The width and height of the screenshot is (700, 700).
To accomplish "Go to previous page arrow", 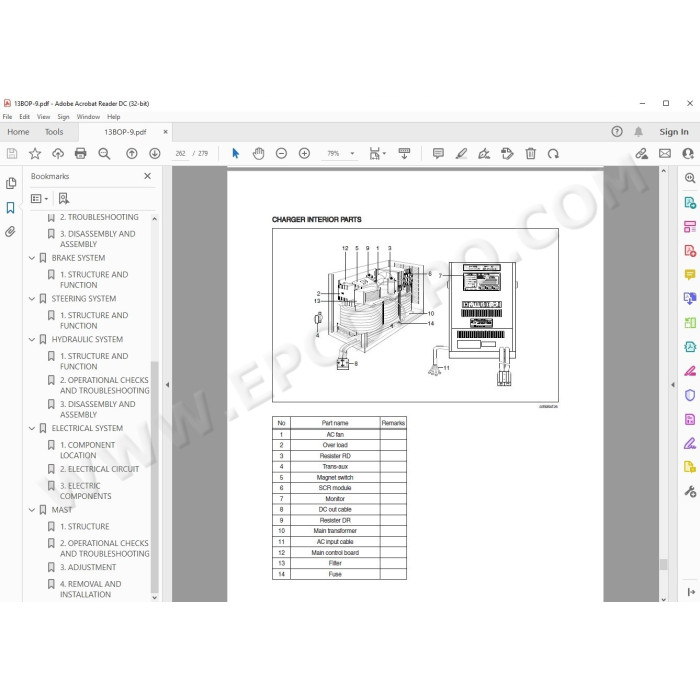I will tap(132, 154).
